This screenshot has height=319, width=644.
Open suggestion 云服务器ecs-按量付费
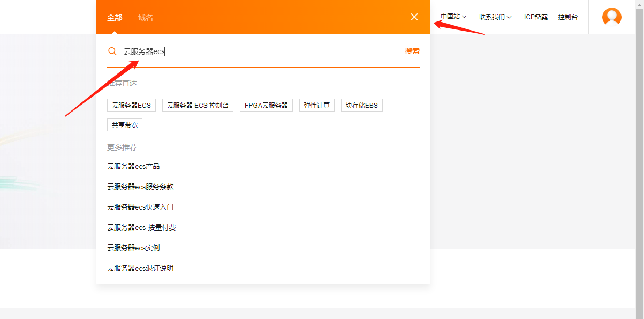coord(141,227)
